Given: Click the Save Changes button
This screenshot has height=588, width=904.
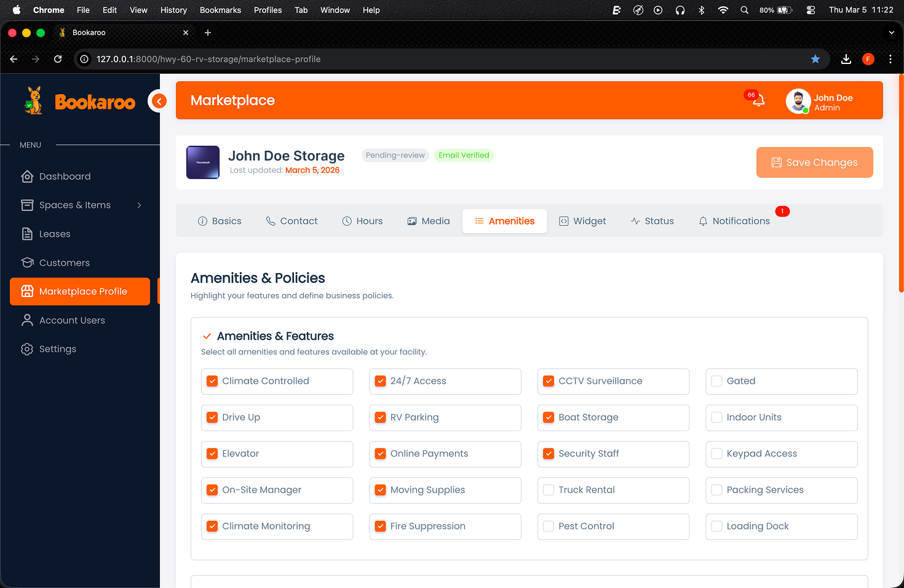Looking at the screenshot, I should (814, 162).
